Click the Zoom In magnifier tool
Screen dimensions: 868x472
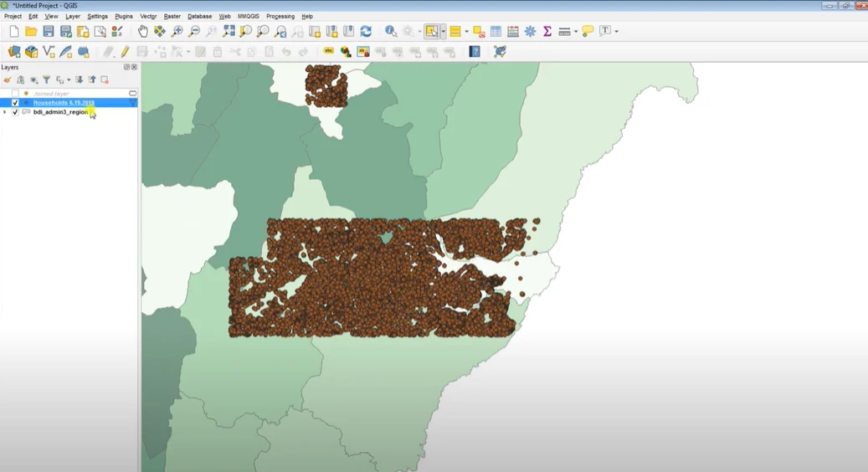pyautogui.click(x=177, y=32)
